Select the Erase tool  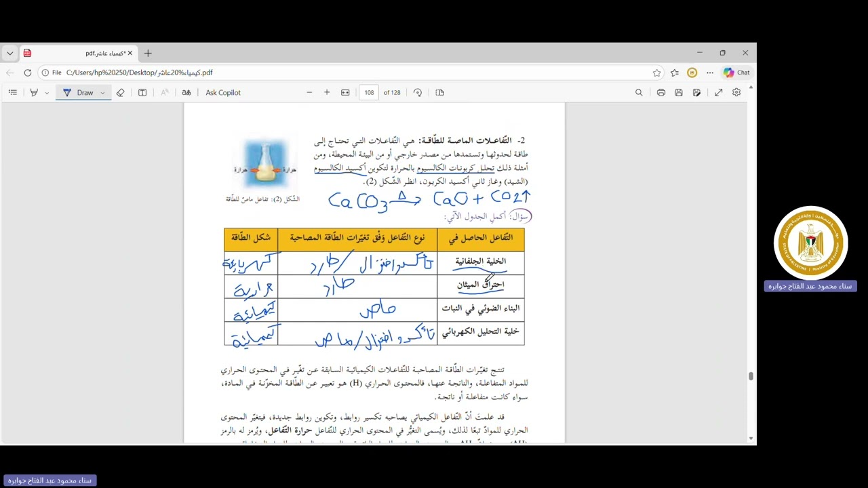point(121,93)
